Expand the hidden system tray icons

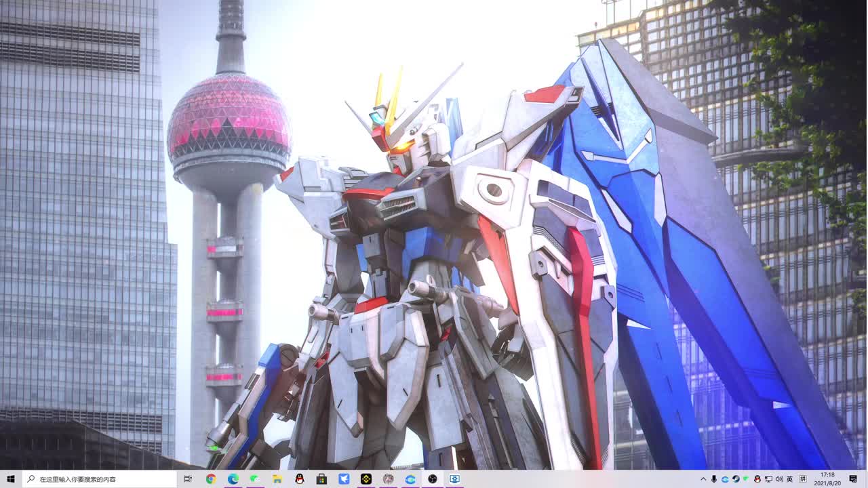703,479
